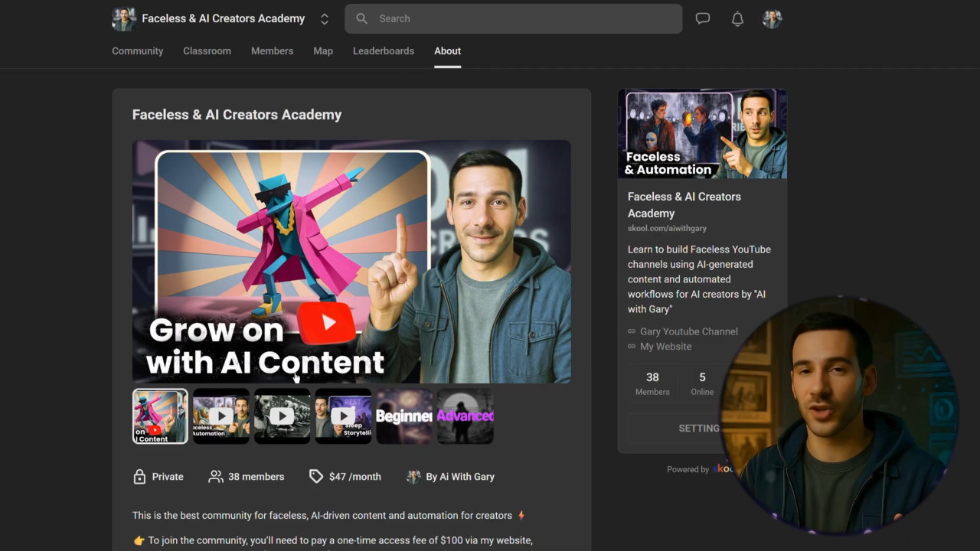980x551 pixels.
Task: Click the sidebar group title Faceless & AI Creators Academy
Action: coord(684,205)
